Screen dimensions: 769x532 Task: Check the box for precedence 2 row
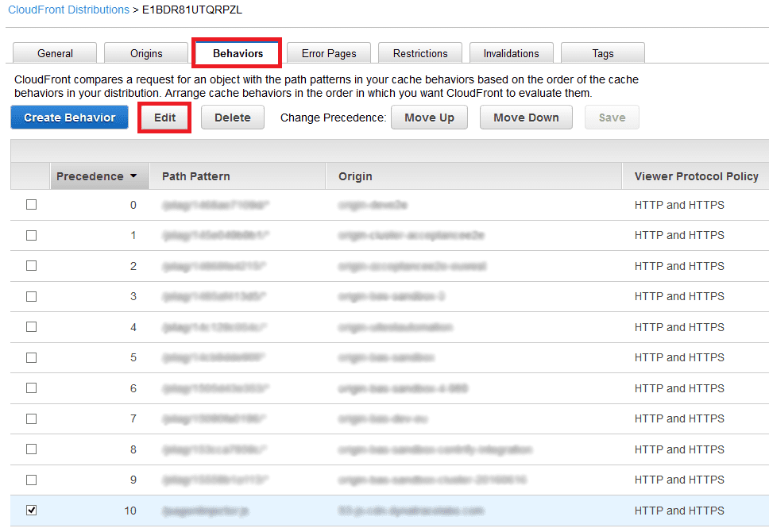click(32, 266)
